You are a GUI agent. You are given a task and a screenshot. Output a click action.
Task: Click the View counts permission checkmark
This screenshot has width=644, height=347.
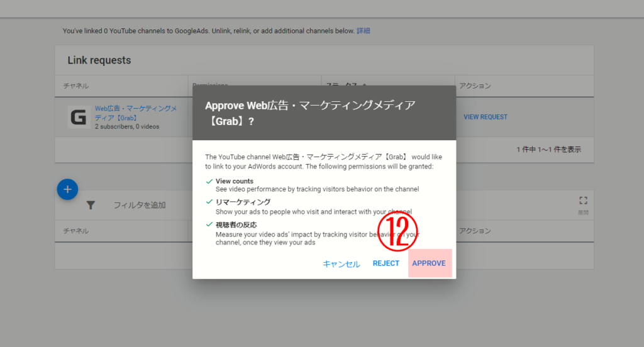209,181
